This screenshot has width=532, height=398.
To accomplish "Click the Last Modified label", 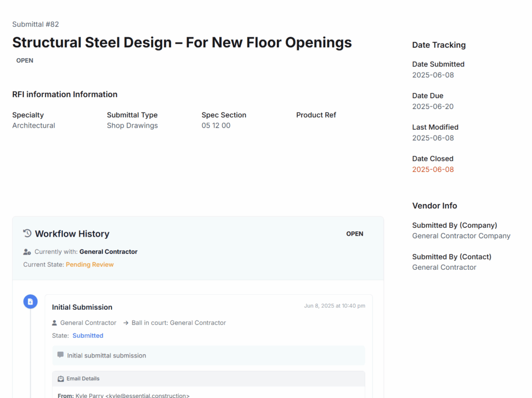I will click(x=435, y=127).
